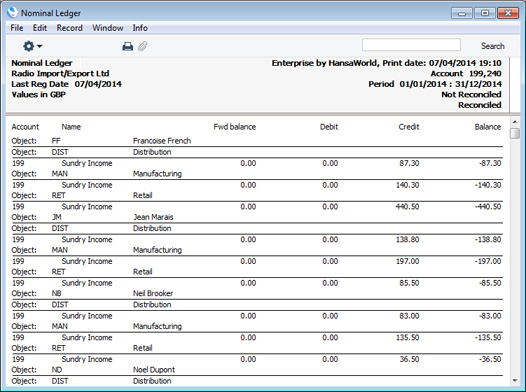Click the Not Reconciled header text
The width and height of the screenshot is (526, 392).
pyautogui.click(x=471, y=95)
